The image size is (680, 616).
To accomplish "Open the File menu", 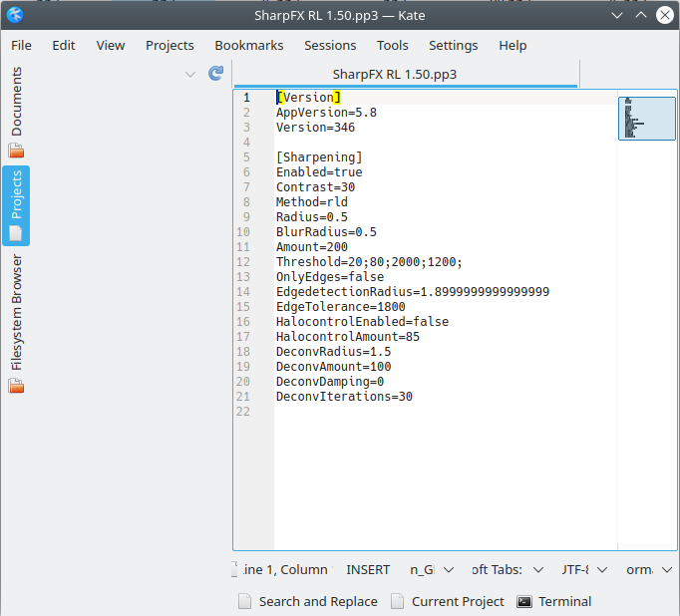I will coord(21,45).
